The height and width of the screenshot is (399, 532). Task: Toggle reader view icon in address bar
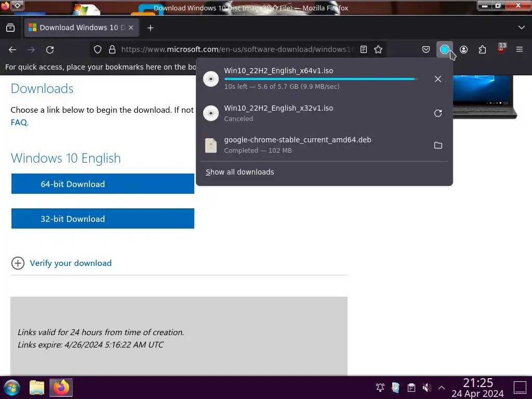click(x=363, y=49)
